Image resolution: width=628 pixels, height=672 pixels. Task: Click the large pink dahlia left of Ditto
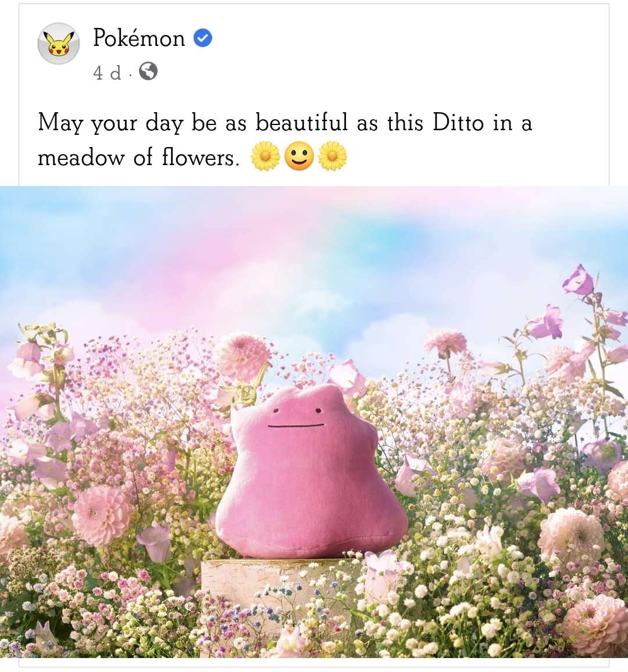point(102,514)
